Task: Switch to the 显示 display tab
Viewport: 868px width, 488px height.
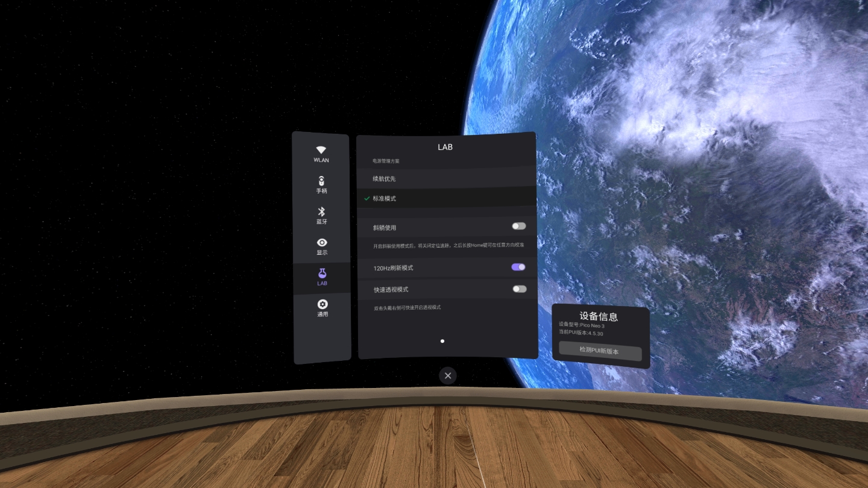Action: pos(322,247)
